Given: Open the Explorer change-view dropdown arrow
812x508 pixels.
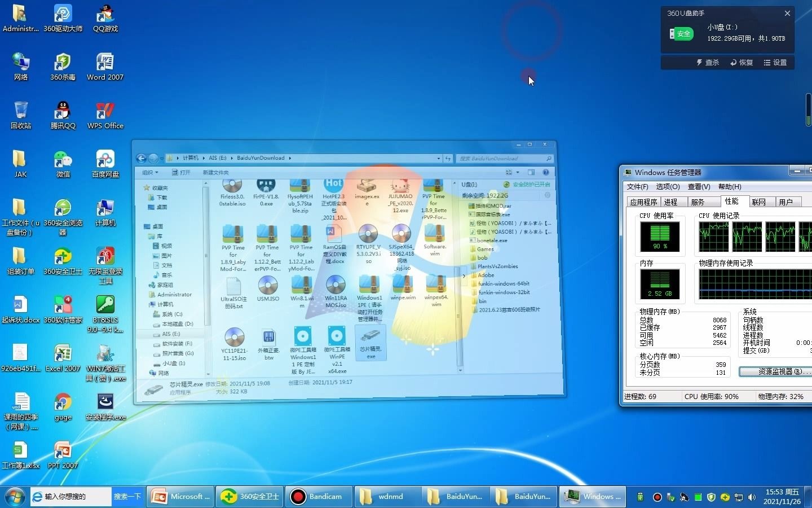Looking at the screenshot, I should pos(518,172).
